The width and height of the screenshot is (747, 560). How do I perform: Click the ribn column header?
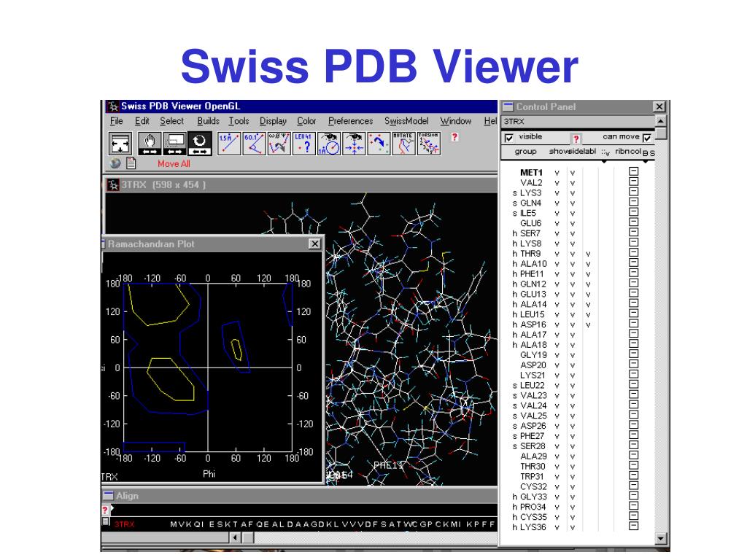pos(622,152)
